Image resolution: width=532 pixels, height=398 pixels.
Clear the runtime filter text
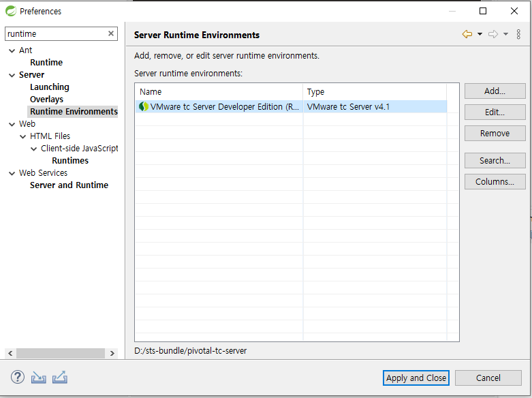click(110, 33)
